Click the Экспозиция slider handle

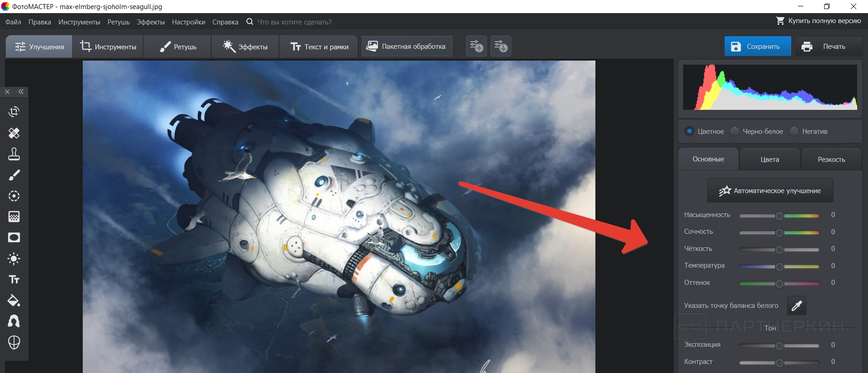pyautogui.click(x=779, y=346)
